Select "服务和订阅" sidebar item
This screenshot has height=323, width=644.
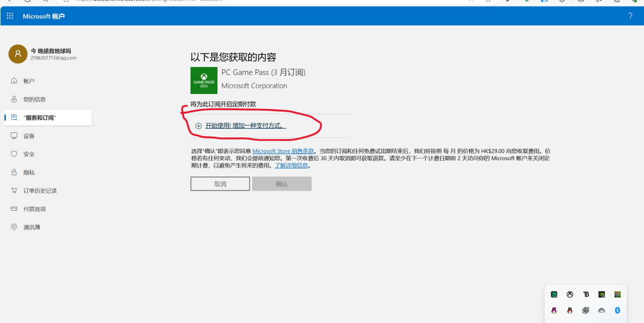48,118
